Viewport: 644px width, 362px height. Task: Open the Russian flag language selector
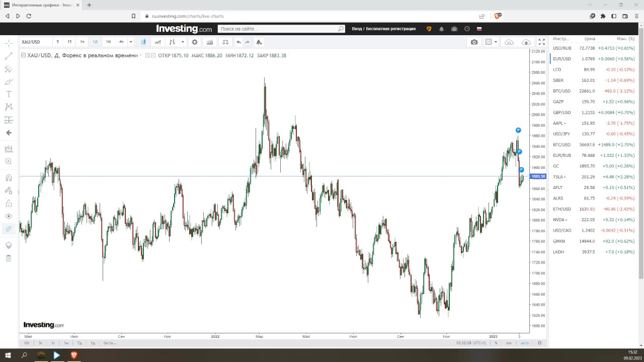point(479,29)
